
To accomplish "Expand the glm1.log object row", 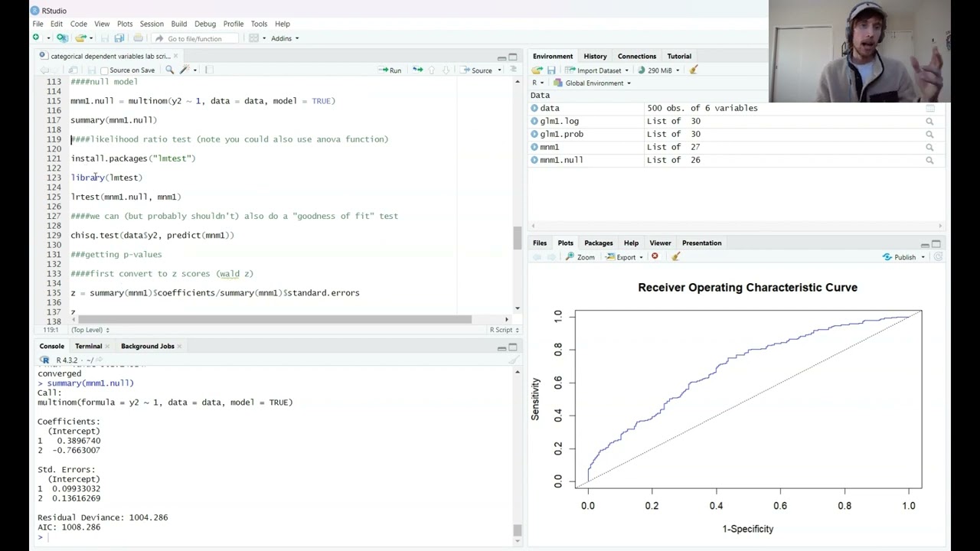I will pos(534,121).
